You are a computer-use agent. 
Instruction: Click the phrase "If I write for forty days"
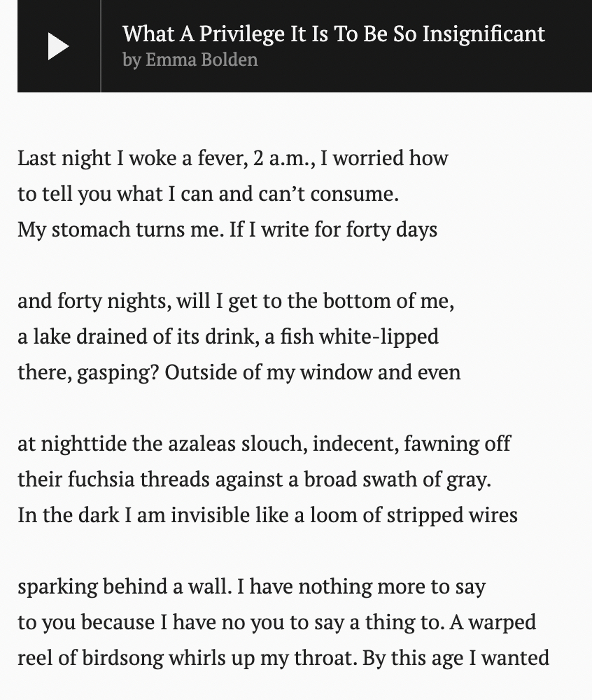[333, 230]
